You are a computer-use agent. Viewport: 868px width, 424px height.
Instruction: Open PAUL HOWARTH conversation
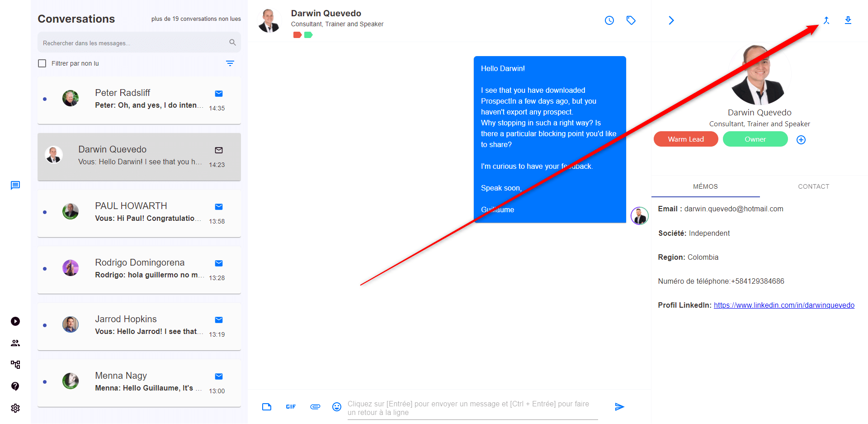click(x=139, y=214)
